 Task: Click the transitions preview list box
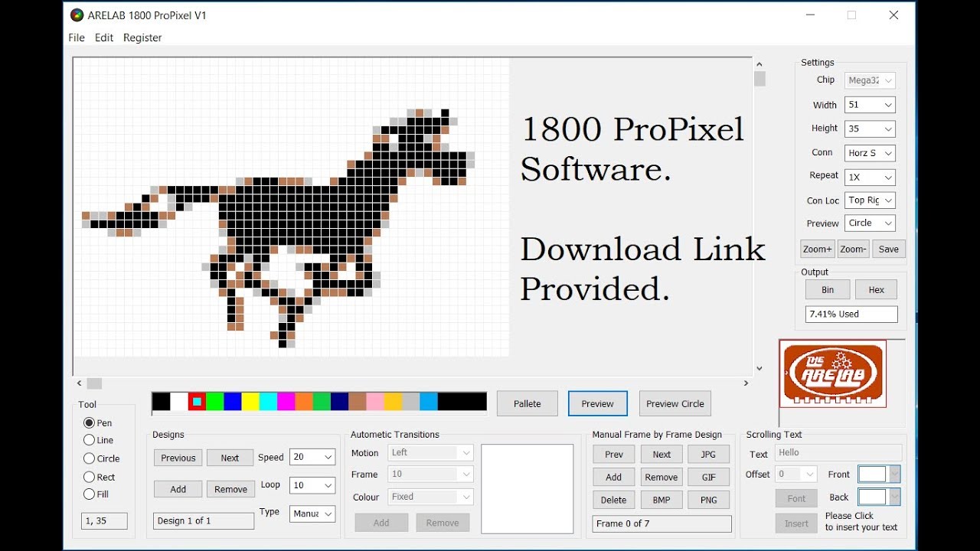[x=528, y=489]
